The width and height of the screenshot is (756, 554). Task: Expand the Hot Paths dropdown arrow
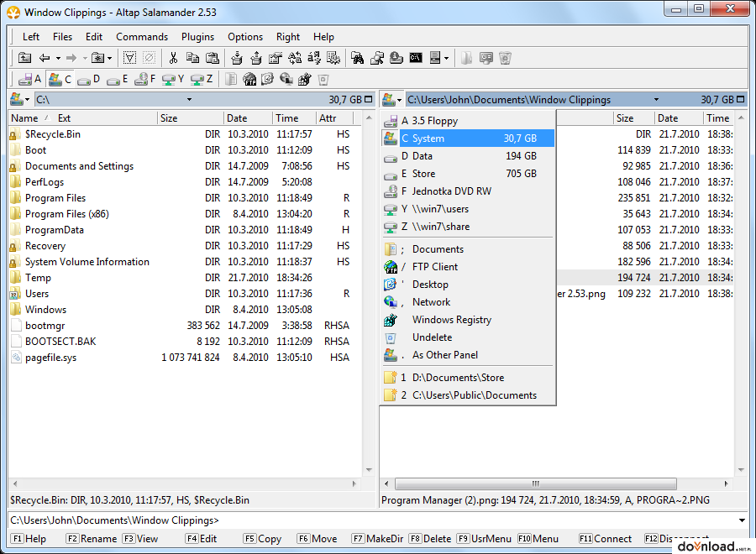click(x=110, y=58)
